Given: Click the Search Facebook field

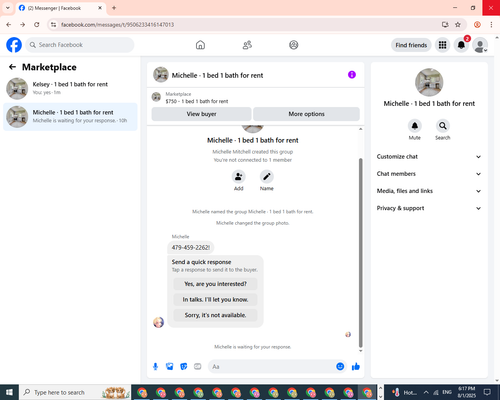Looking at the screenshot, I should (x=80, y=45).
